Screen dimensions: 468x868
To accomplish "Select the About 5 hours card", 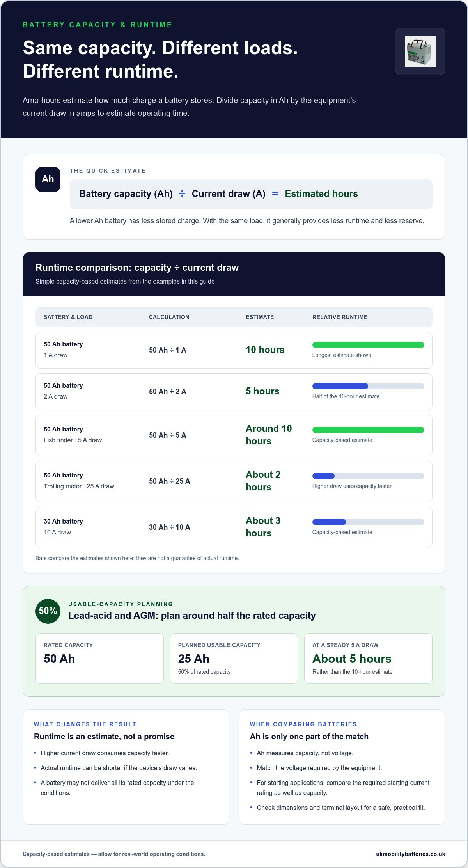I will click(368, 659).
